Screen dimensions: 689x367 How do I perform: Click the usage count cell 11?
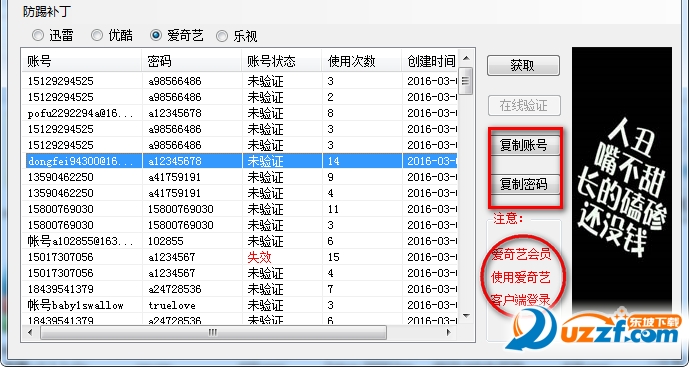tap(333, 209)
